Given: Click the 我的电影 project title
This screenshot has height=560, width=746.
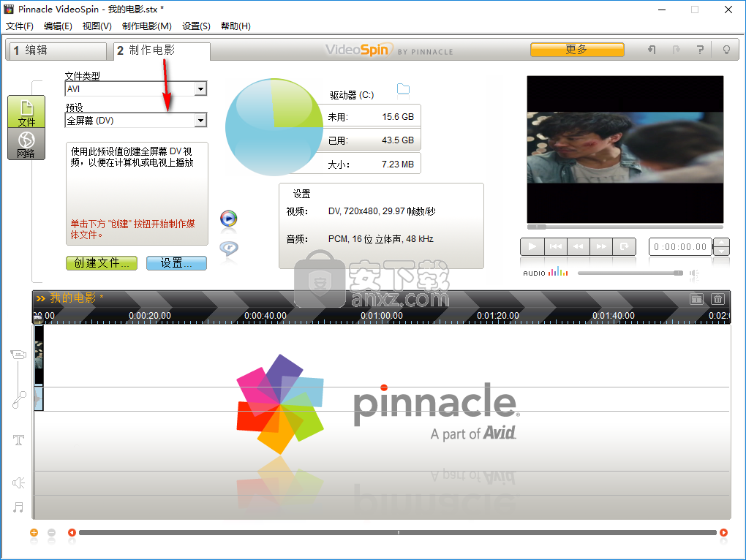Looking at the screenshot, I should [73, 298].
